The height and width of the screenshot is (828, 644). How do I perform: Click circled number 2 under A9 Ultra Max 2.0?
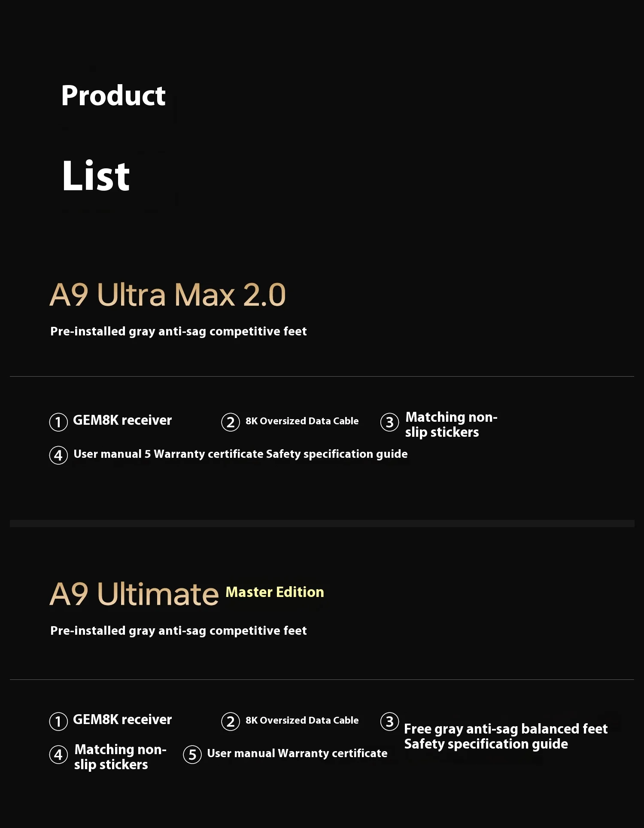pos(231,422)
